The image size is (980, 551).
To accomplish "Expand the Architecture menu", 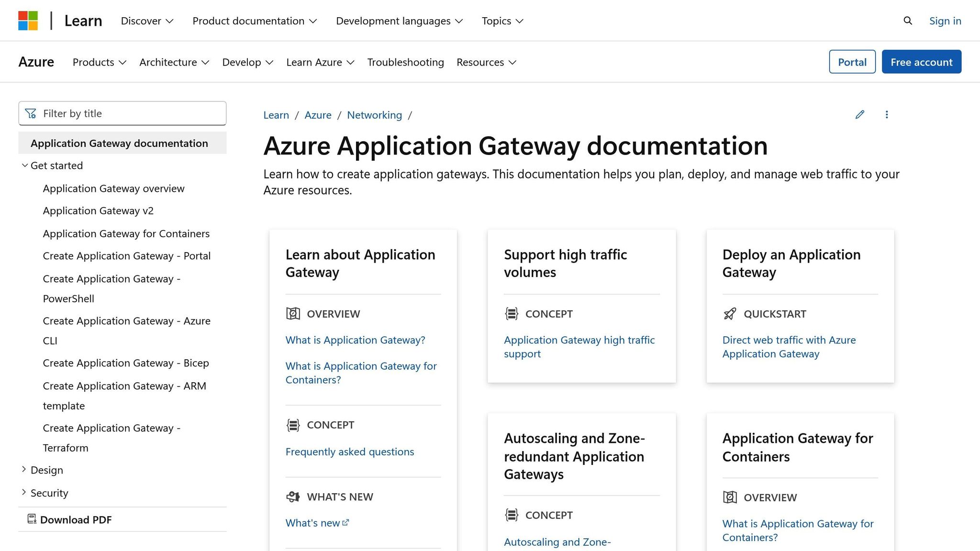I will (x=174, y=62).
